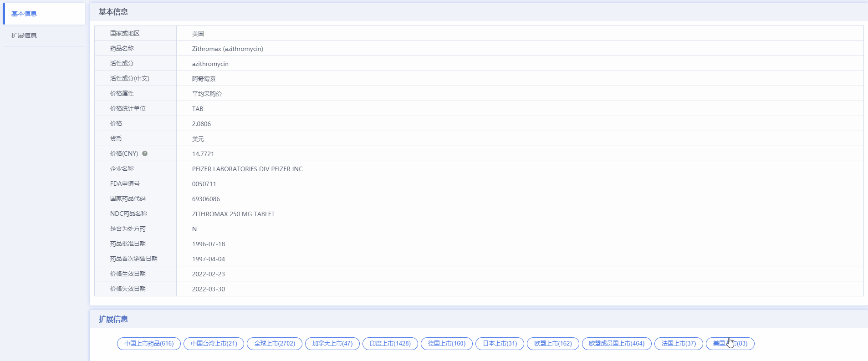Select the company name PFIZER LABORATORIES value
868x361 pixels.
pos(247,169)
